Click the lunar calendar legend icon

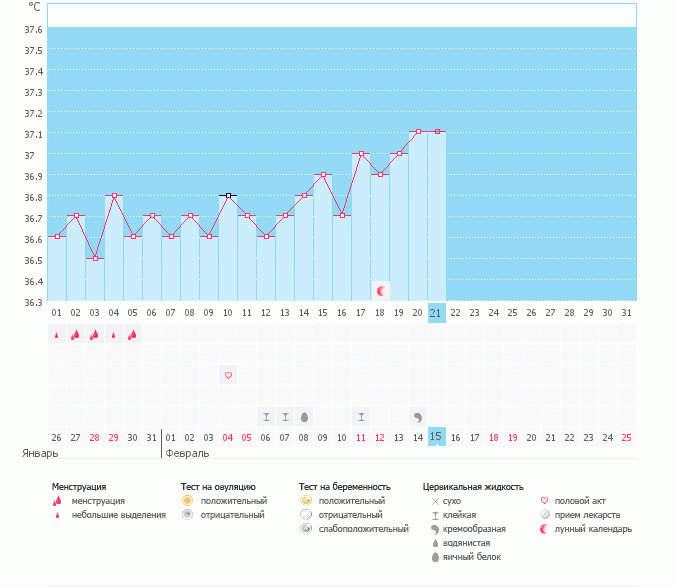point(544,528)
